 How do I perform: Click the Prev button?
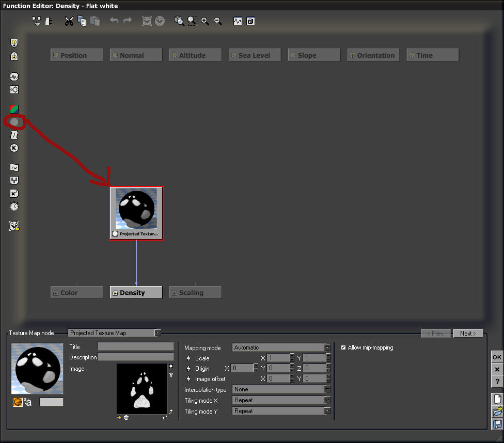tap(436, 334)
